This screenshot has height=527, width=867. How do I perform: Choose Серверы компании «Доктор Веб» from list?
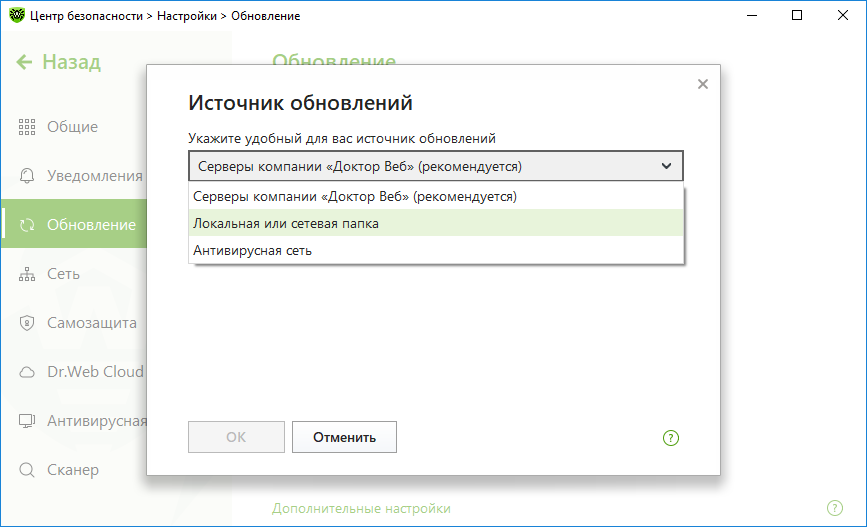pyautogui.click(x=436, y=196)
